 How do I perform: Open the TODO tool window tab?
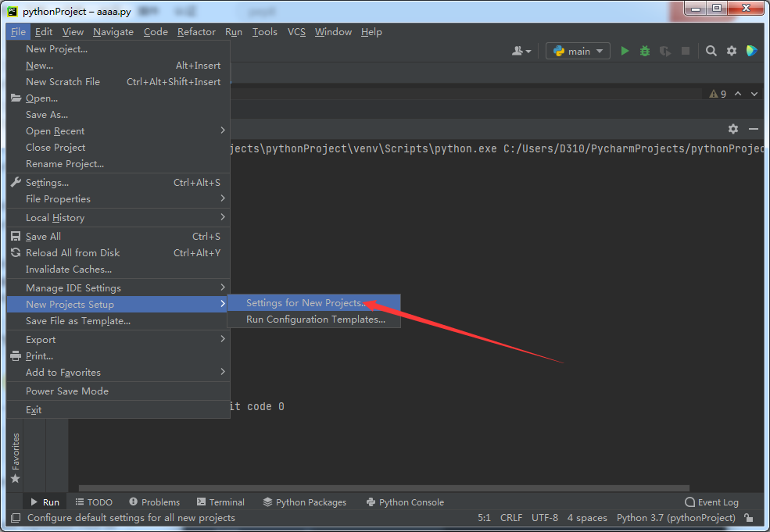[94, 502]
